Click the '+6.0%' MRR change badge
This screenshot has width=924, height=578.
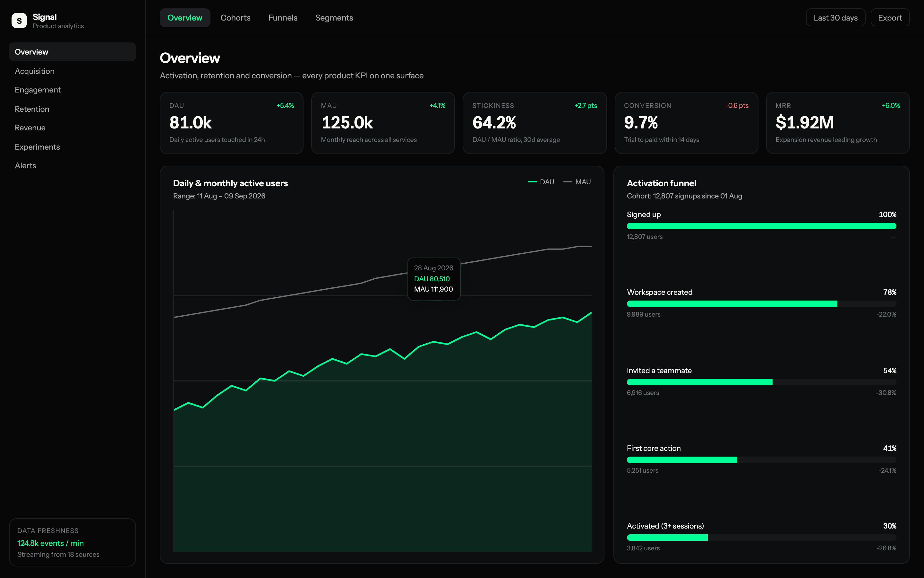pos(891,106)
